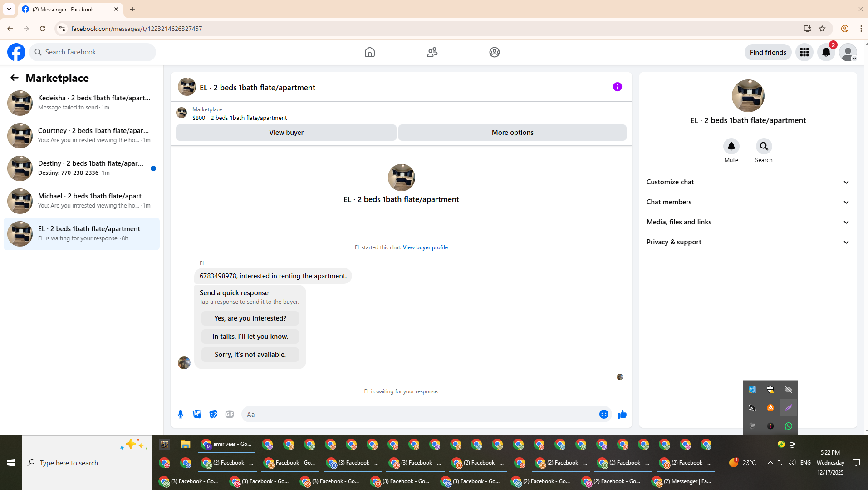This screenshot has height=490, width=868.
Task: Click the View buyer button
Action: click(x=286, y=133)
